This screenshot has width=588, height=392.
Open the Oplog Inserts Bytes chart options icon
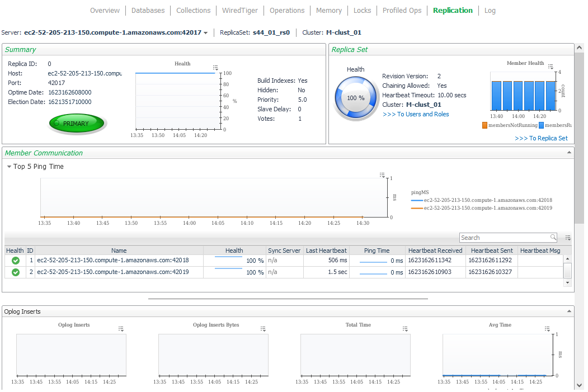coord(263,329)
